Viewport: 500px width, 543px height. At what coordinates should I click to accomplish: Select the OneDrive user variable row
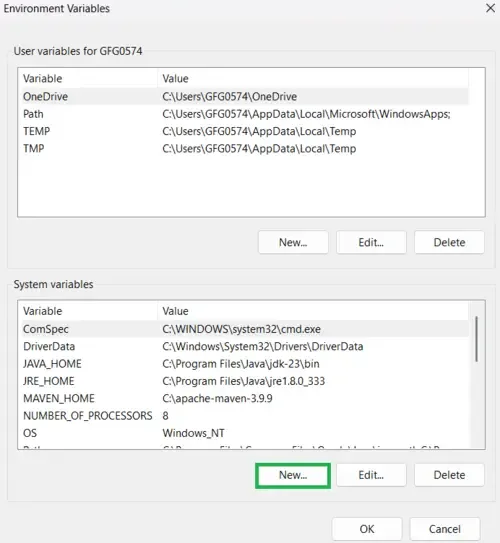click(x=245, y=97)
